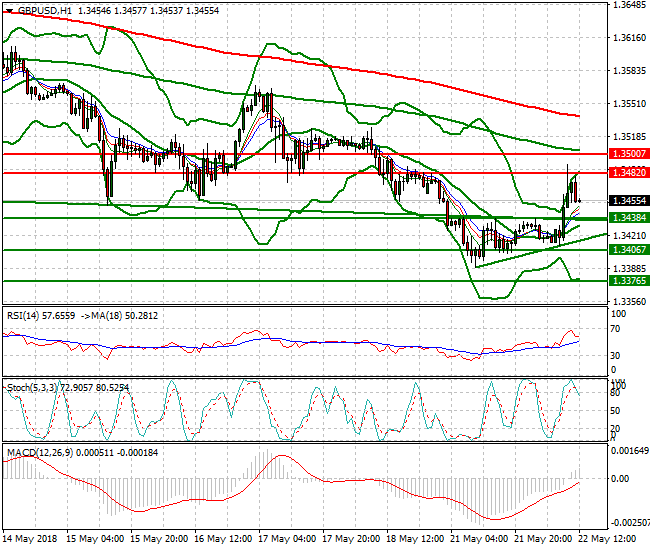Click the Stoch(5,3,3) indicator label
Screen dimensions: 650x550
click(33, 388)
